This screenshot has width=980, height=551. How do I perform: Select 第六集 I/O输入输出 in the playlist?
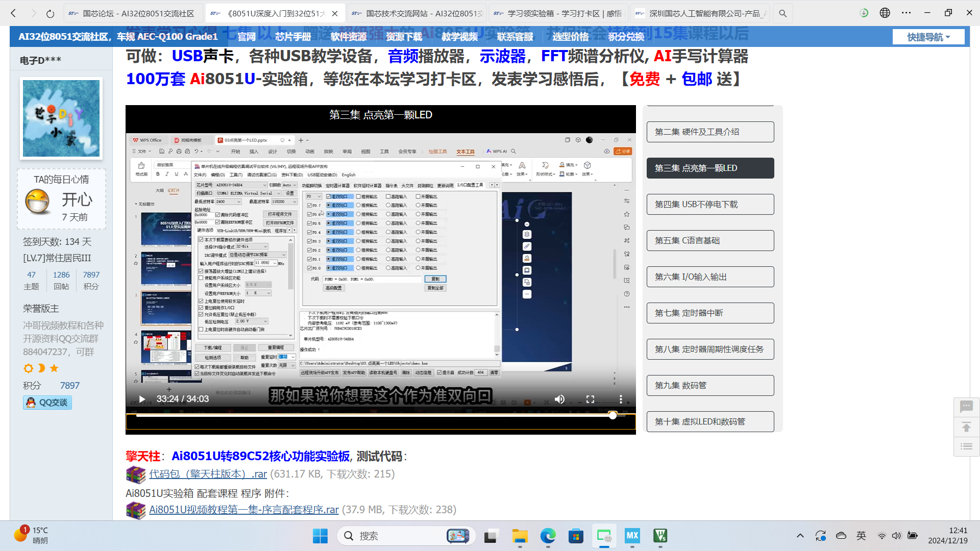point(710,277)
